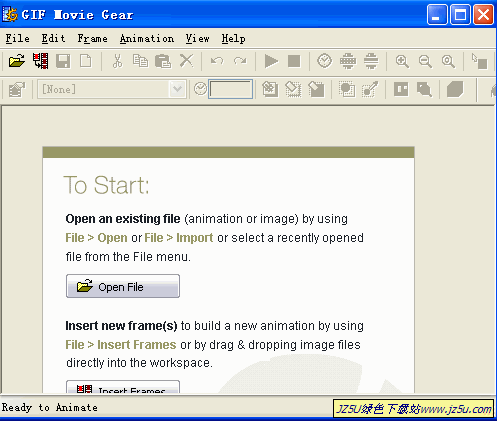Open the Frame menu
This screenshot has height=421, width=497.
92,39
